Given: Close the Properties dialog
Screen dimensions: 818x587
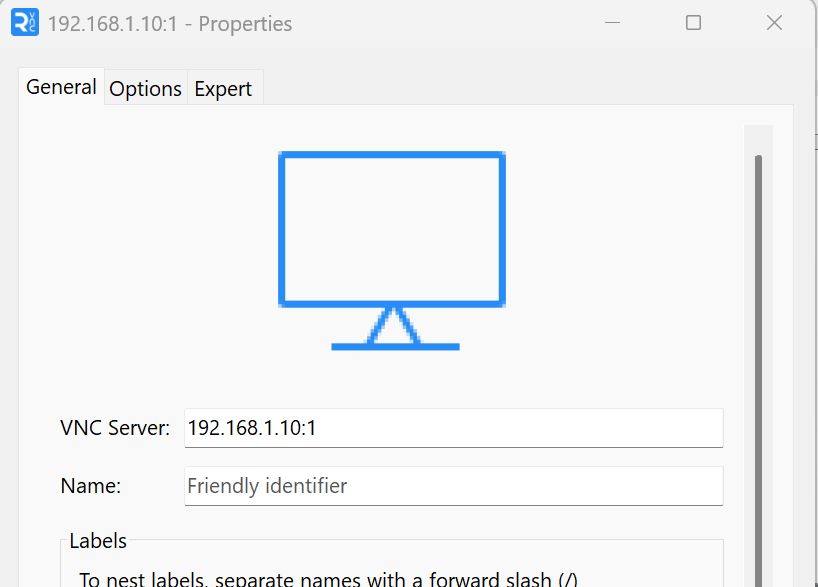Looking at the screenshot, I should coord(774,22).
